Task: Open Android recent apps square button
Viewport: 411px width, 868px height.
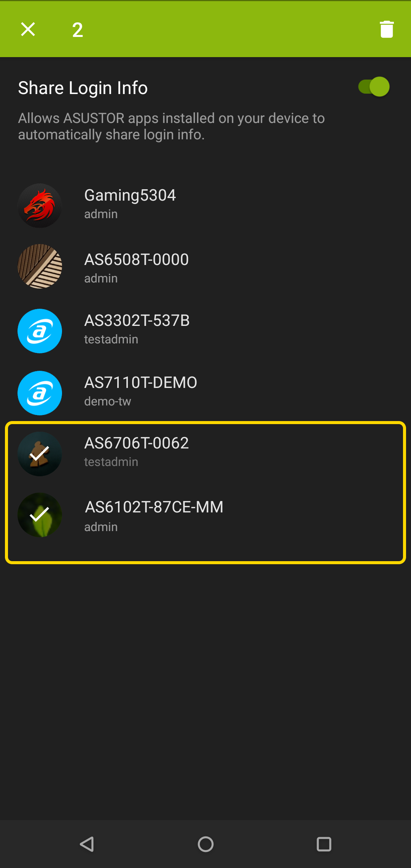Action: tap(324, 844)
